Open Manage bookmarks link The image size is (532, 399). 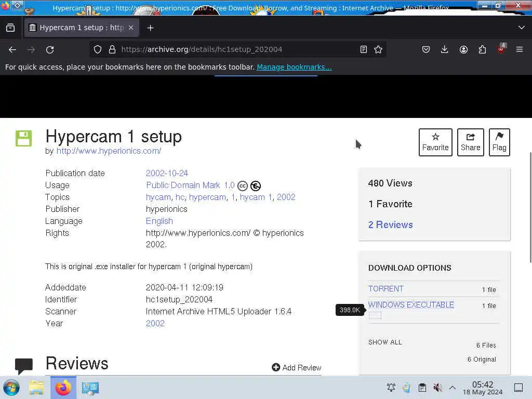294,67
